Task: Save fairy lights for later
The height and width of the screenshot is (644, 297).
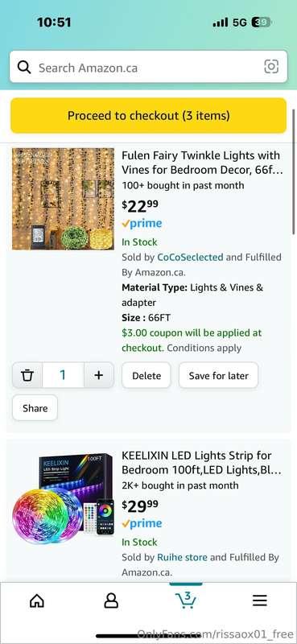Action: coord(219,375)
